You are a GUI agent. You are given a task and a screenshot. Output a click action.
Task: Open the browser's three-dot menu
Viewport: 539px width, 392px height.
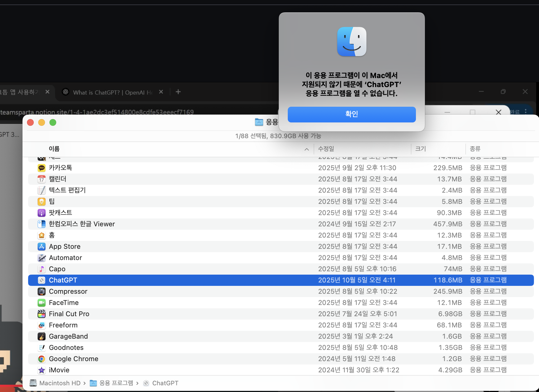coord(526,111)
